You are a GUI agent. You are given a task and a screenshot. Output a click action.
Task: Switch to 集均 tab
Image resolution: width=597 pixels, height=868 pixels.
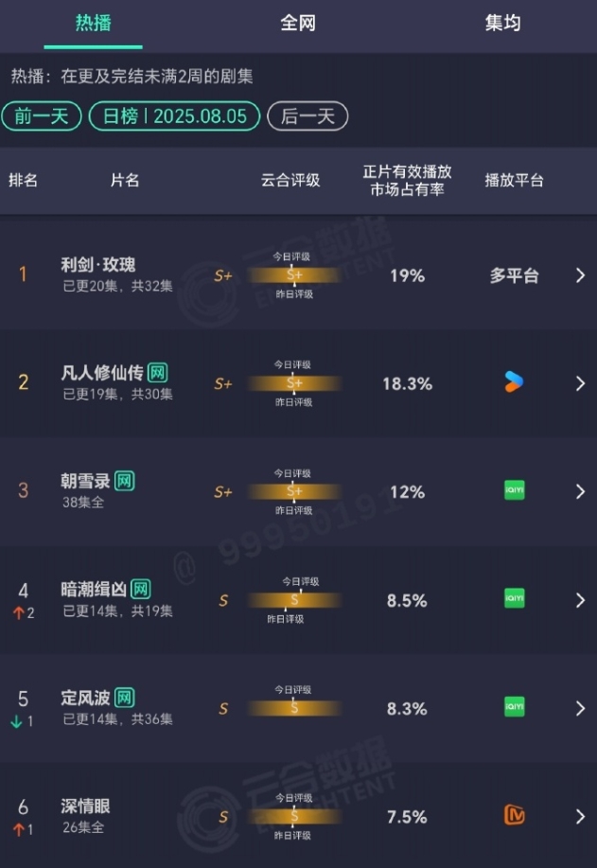click(x=502, y=24)
